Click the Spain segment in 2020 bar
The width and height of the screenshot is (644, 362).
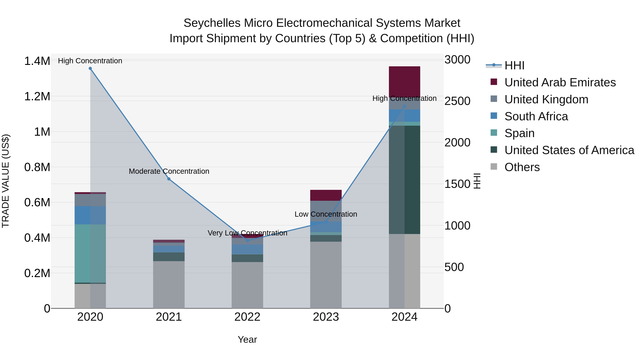click(x=90, y=253)
